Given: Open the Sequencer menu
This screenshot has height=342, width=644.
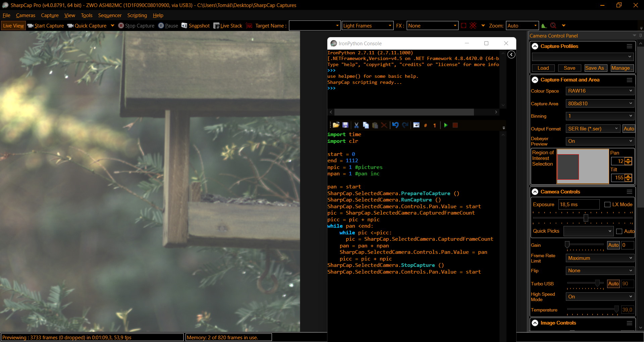Looking at the screenshot, I should pos(110,15).
